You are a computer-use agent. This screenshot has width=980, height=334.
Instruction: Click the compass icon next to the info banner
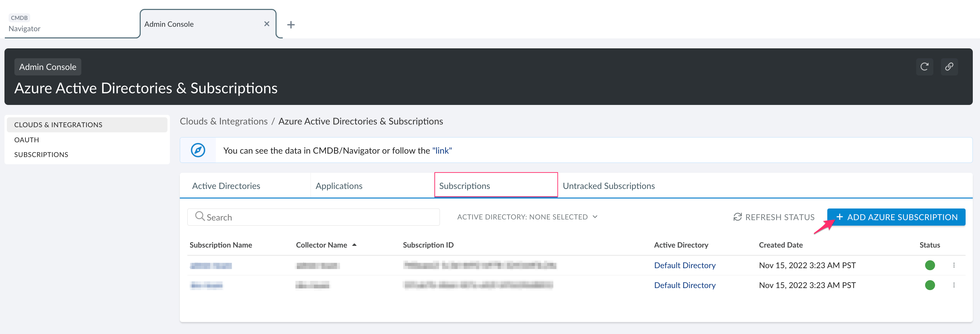tap(198, 150)
